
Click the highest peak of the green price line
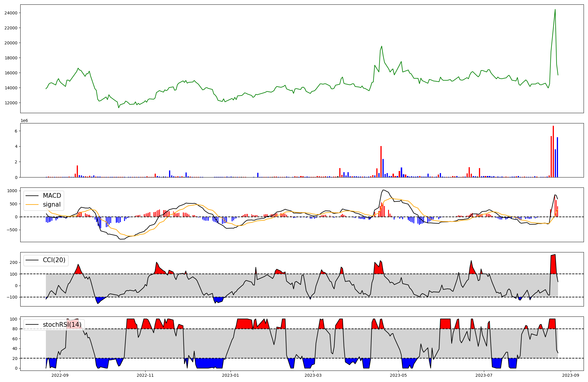tap(555, 10)
